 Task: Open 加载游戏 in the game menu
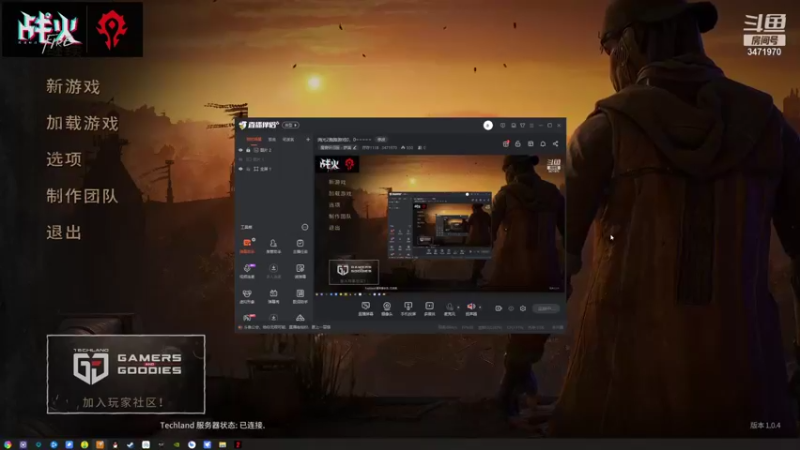tap(82, 123)
